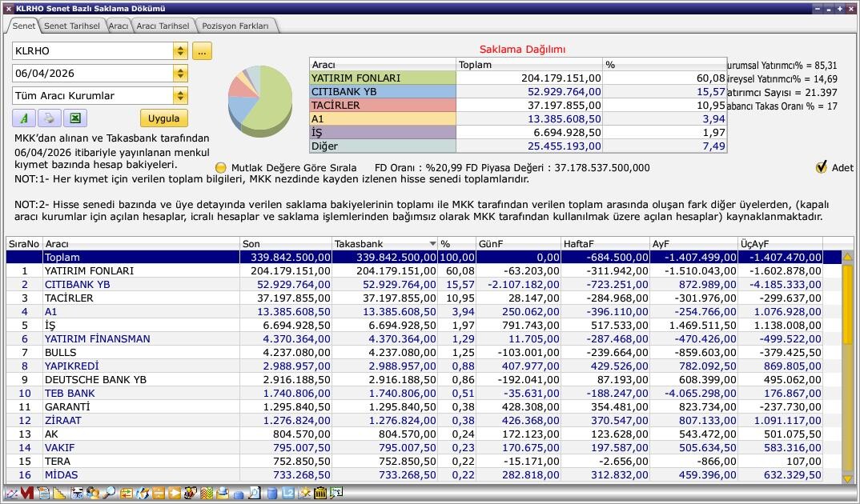Expand the 'Tüm Aracı Kurumlar' dropdown
The image size is (860, 504).
click(180, 96)
